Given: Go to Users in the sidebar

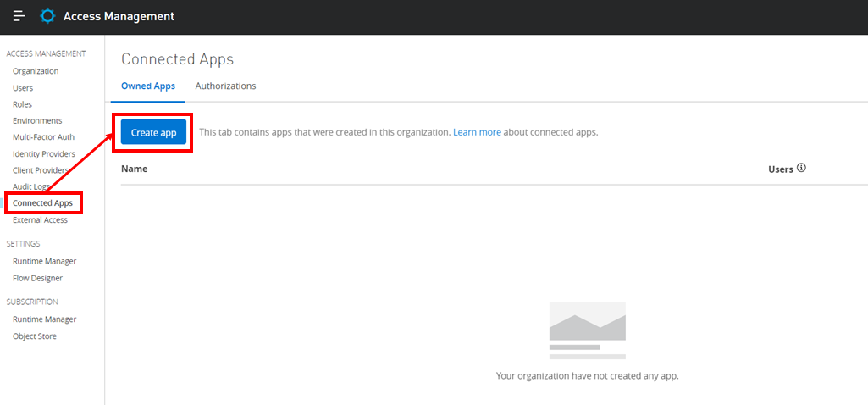Looking at the screenshot, I should coord(23,88).
